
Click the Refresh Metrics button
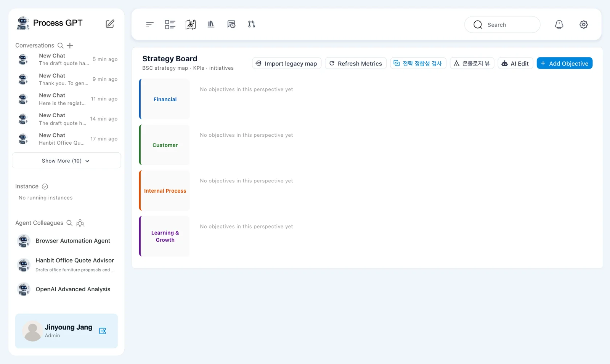[x=356, y=63]
